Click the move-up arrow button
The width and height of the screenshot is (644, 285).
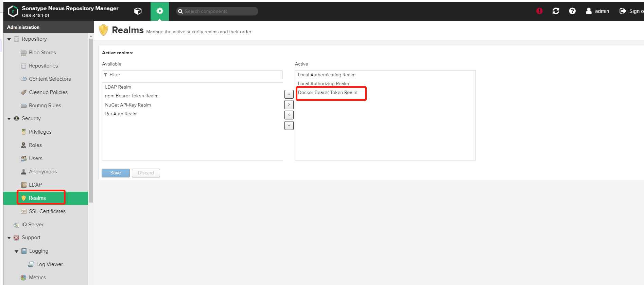(x=289, y=94)
